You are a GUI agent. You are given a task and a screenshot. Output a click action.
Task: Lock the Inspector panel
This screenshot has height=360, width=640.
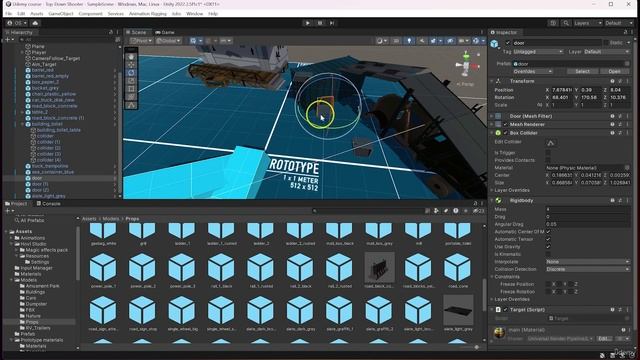point(625,32)
